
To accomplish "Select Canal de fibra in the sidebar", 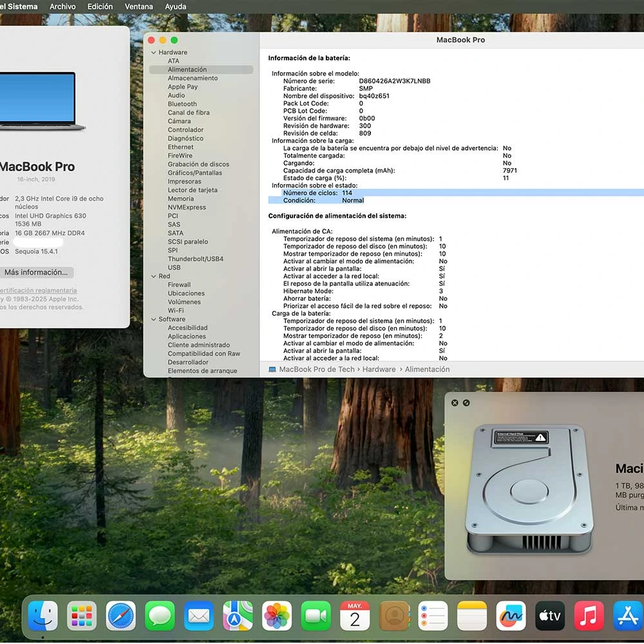I will tap(189, 113).
